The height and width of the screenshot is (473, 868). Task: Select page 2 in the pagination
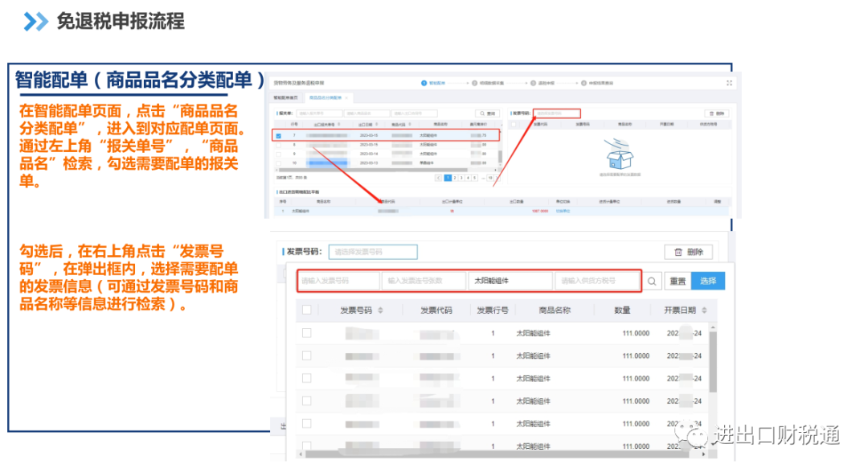tap(454, 178)
